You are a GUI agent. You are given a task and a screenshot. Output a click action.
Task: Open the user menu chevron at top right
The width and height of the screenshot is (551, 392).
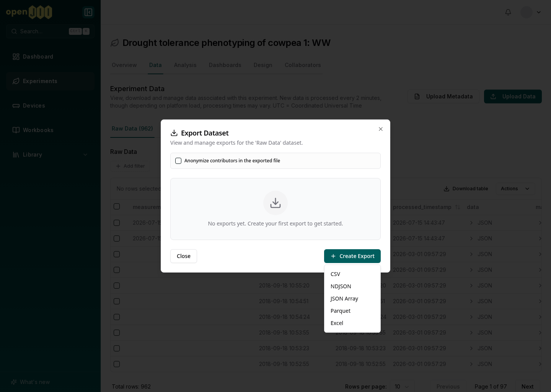(x=539, y=12)
